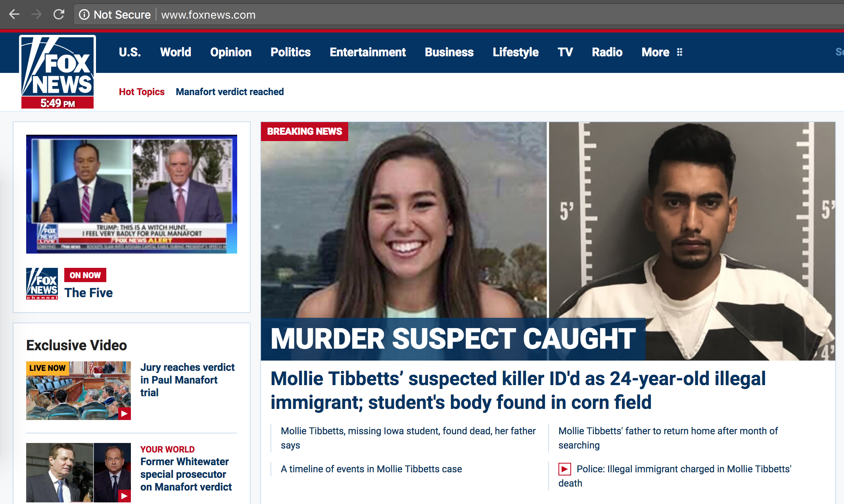Click the YOUR WORLD label
The height and width of the screenshot is (504, 844).
pyautogui.click(x=167, y=449)
